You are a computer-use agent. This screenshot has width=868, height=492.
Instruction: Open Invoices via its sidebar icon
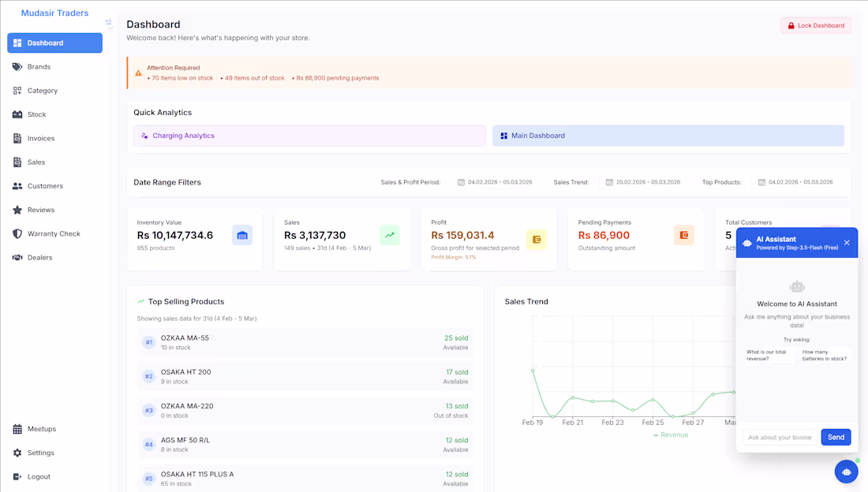(18, 138)
